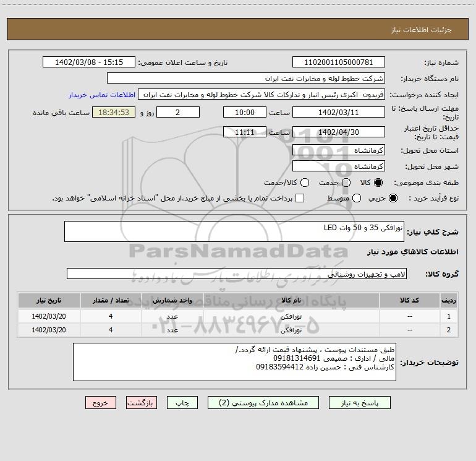Click remaining time counter 18:34:53
Screen dimensions: 476x461
[x=114, y=112]
